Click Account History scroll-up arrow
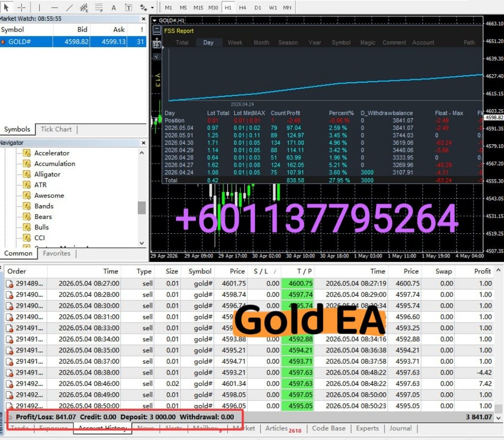 [498, 271]
